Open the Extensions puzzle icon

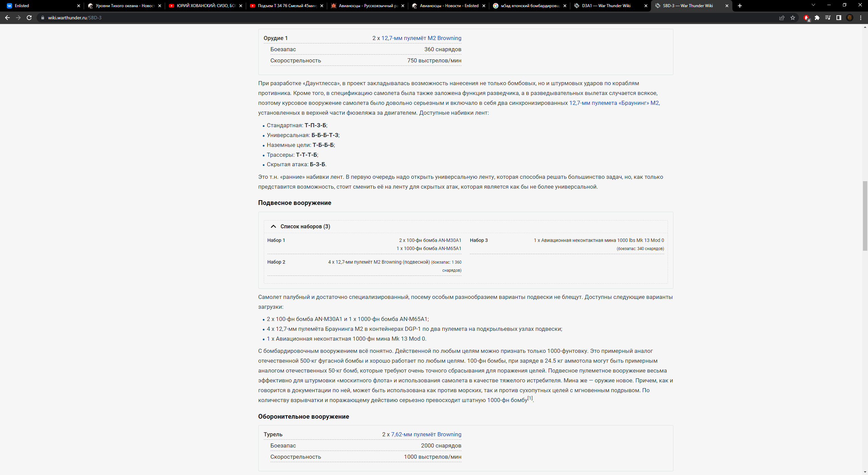click(817, 18)
